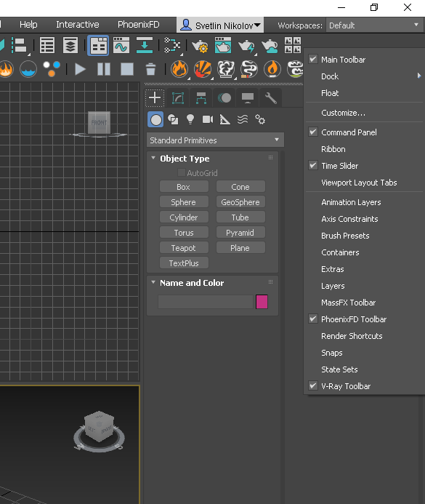Select the Lights category bulb icon
The height and width of the screenshot is (504, 425).
[x=190, y=119]
